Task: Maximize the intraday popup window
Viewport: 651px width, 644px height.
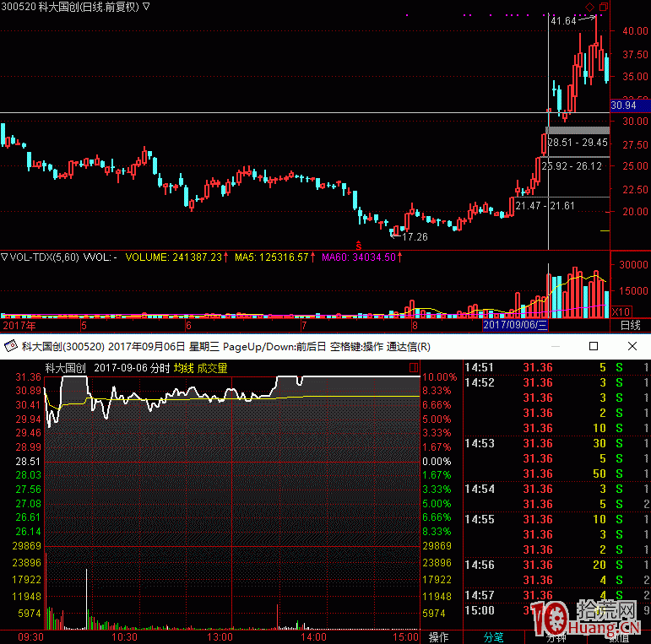Action: (594, 346)
